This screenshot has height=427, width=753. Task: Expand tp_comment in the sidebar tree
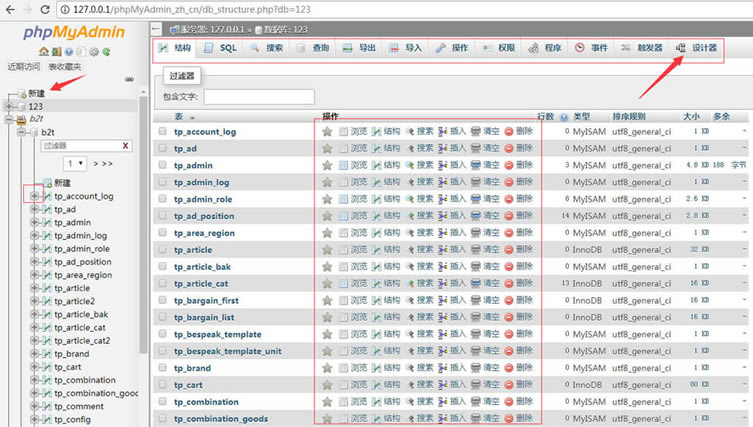34,406
